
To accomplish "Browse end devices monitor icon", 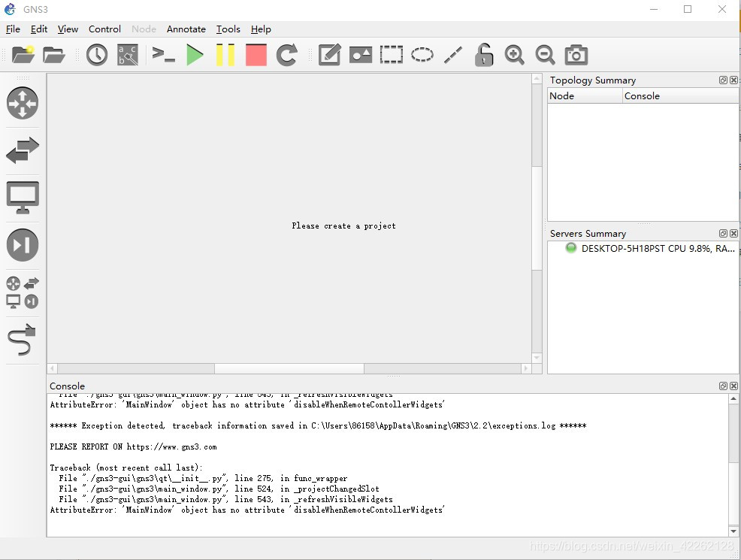I will tap(23, 198).
